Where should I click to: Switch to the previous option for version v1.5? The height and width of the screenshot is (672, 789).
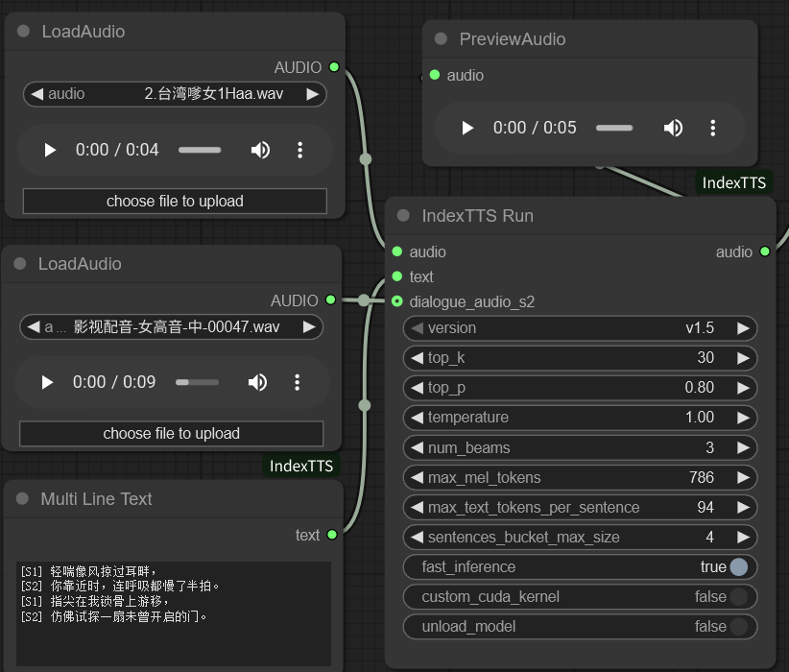[x=417, y=328]
